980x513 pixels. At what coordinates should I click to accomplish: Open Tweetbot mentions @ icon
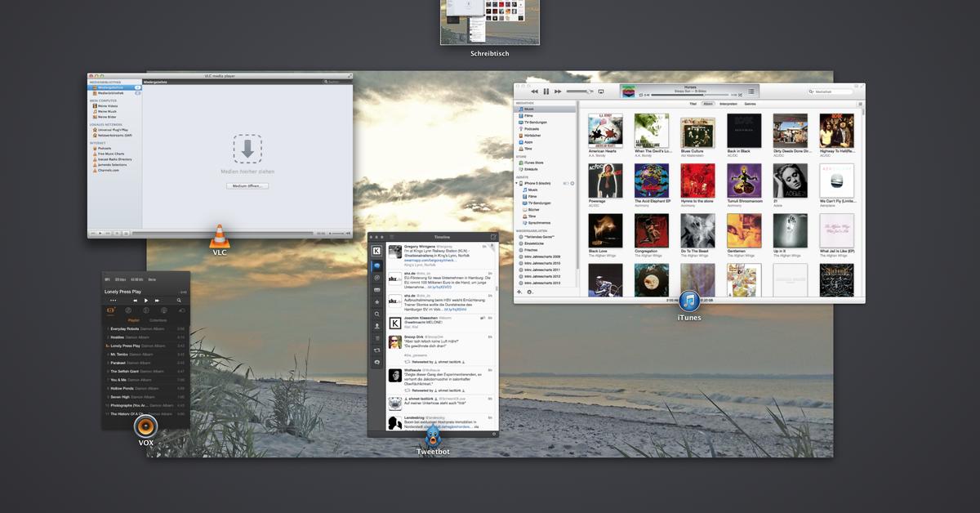[x=376, y=278]
